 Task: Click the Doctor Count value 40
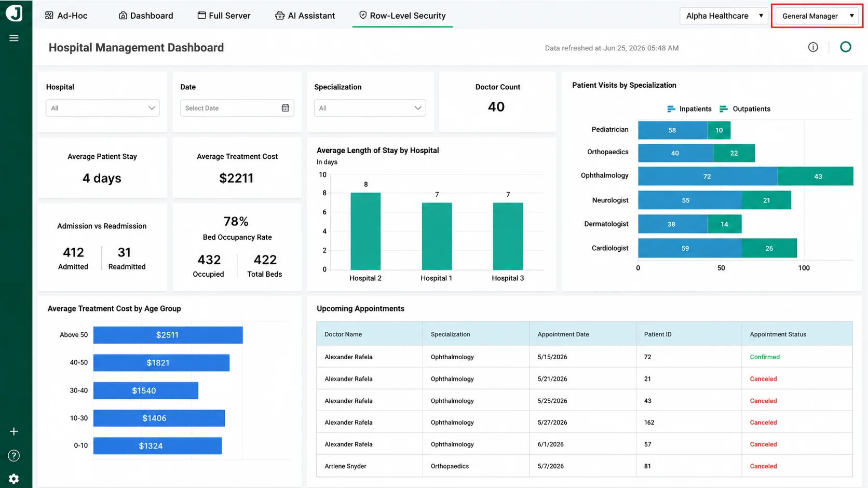tap(496, 107)
